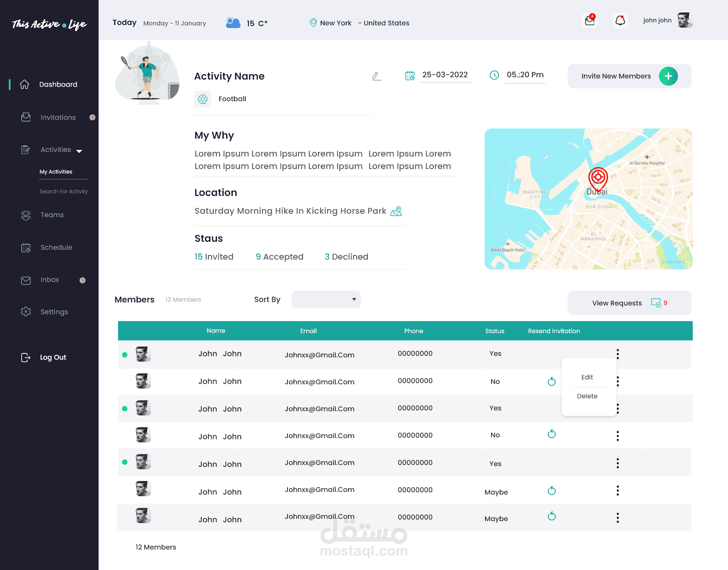The height and width of the screenshot is (570, 728).
Task: Open Search For Activity submenu link
Action: [64, 191]
